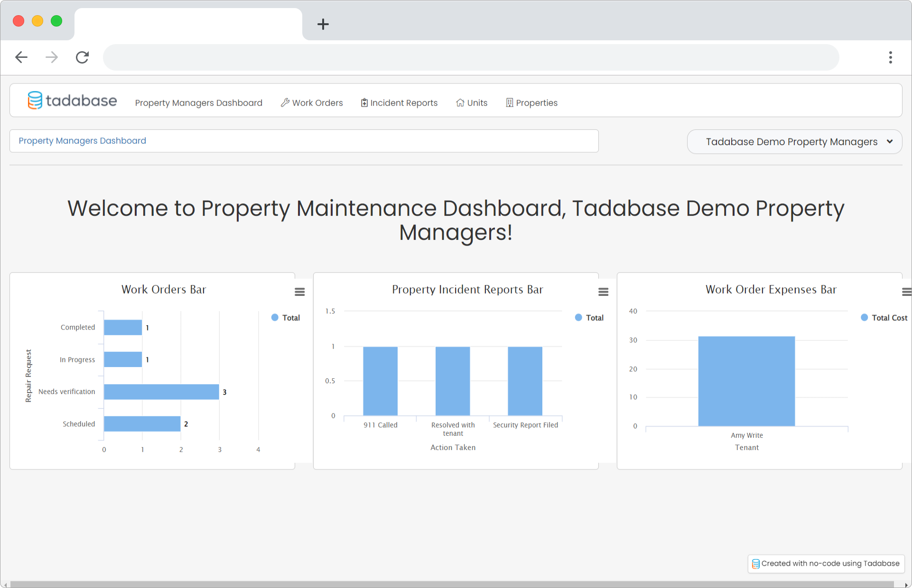Focus the browser address bar
The image size is (912, 588).
coord(471,57)
